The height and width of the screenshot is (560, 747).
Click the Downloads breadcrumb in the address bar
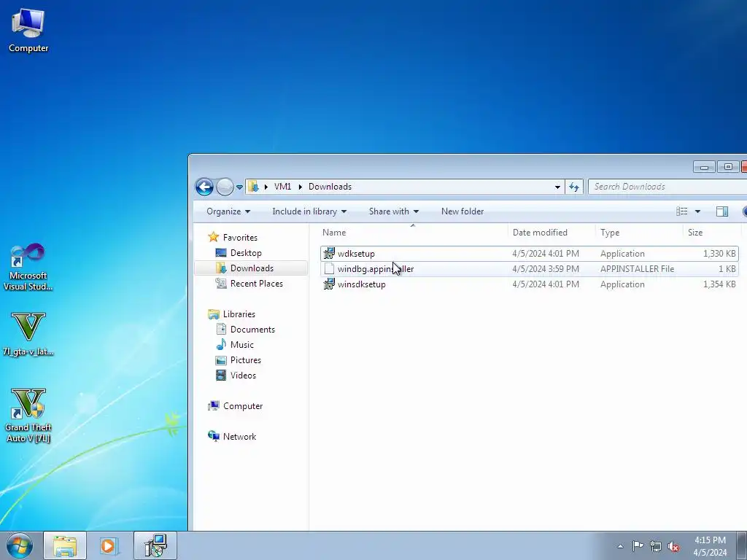330,187
